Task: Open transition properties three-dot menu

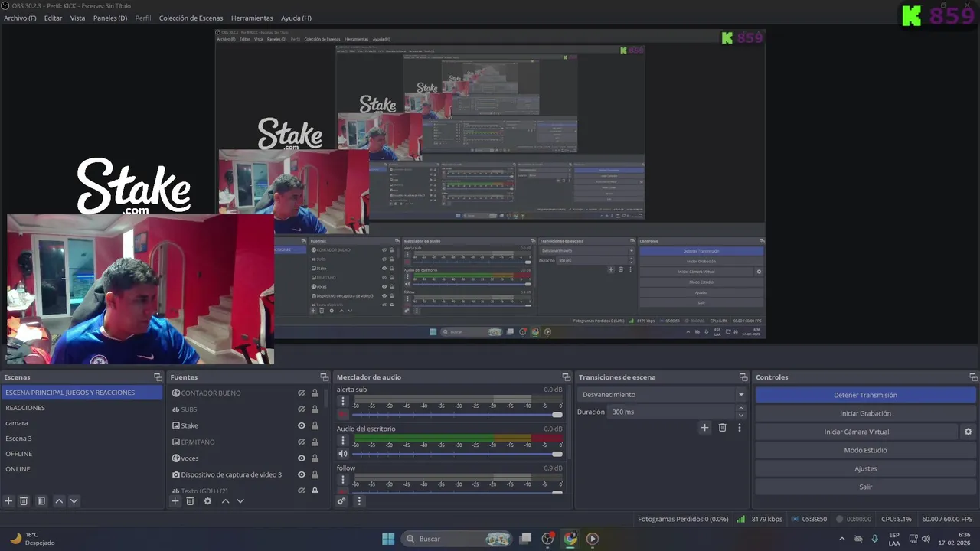Action: (740, 428)
